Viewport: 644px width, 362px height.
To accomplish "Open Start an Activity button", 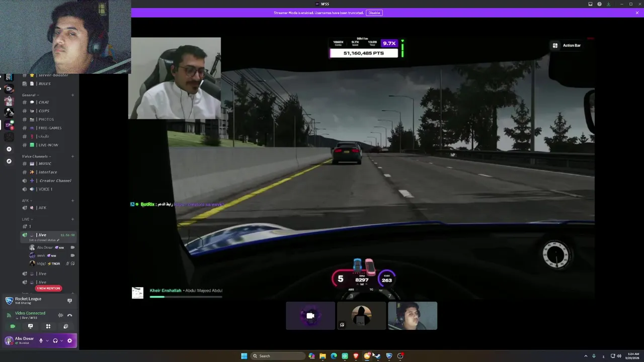I will point(48,326).
